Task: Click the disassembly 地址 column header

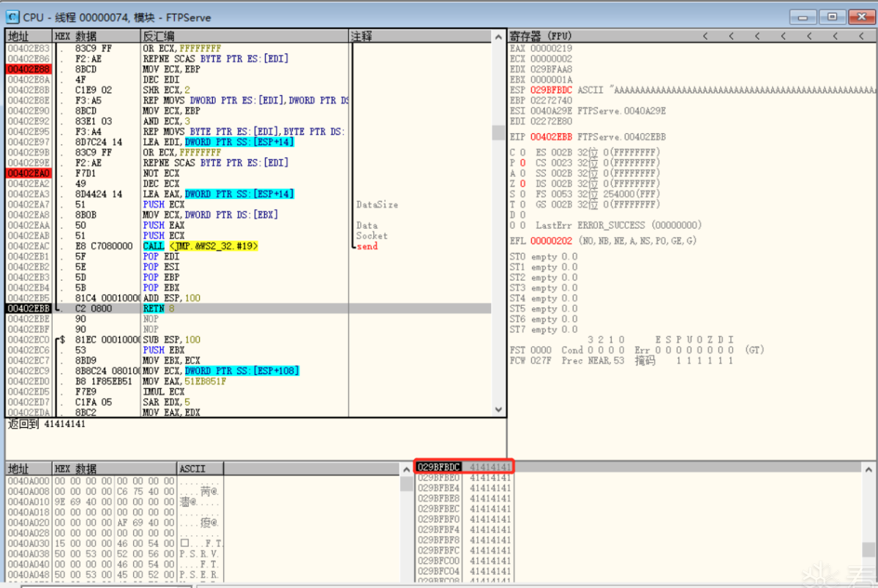Action: pos(29,36)
